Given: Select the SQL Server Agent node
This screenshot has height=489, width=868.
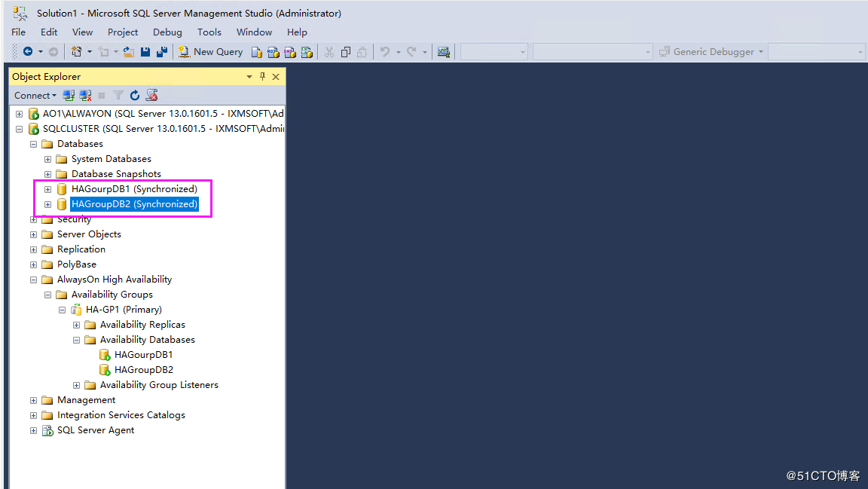Looking at the screenshot, I should pyautogui.click(x=96, y=429).
